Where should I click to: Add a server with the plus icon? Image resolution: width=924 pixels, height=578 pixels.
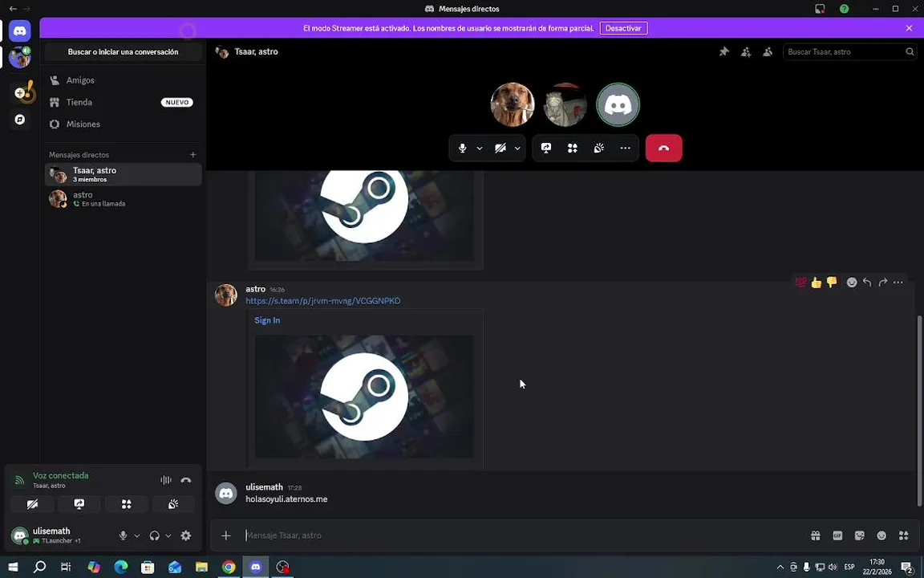[x=19, y=92]
